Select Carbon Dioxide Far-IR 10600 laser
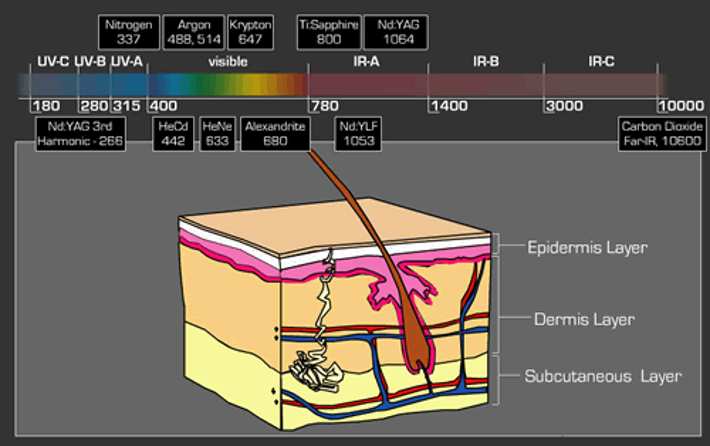This screenshot has width=710, height=446. click(x=662, y=134)
